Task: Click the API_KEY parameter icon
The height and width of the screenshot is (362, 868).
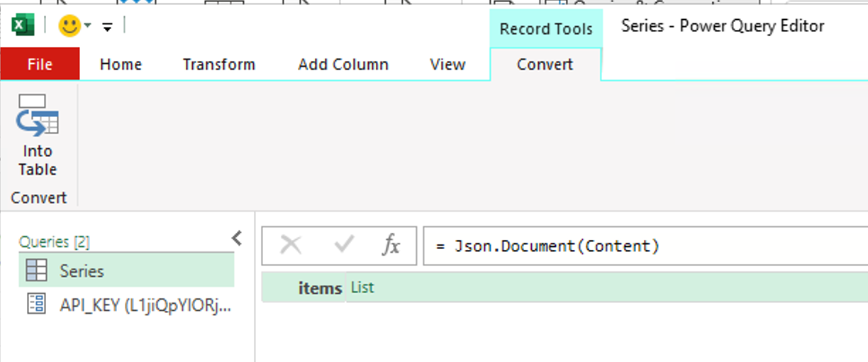Action: tap(35, 305)
